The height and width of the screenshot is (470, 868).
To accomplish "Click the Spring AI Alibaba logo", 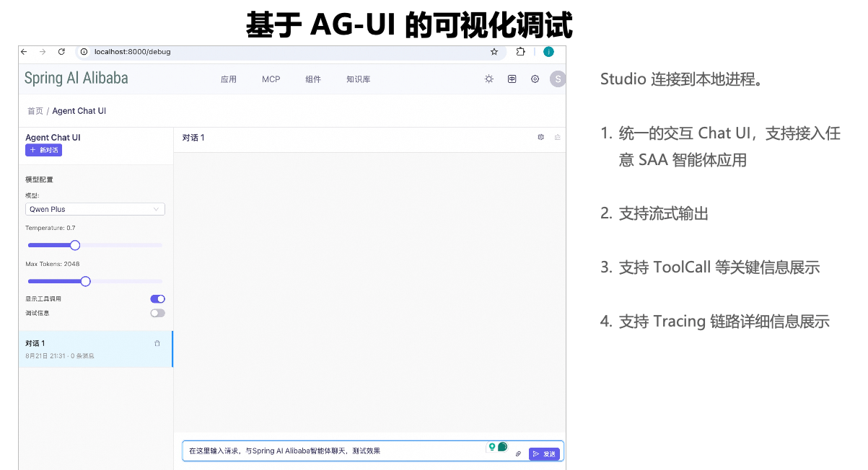I will [76, 79].
